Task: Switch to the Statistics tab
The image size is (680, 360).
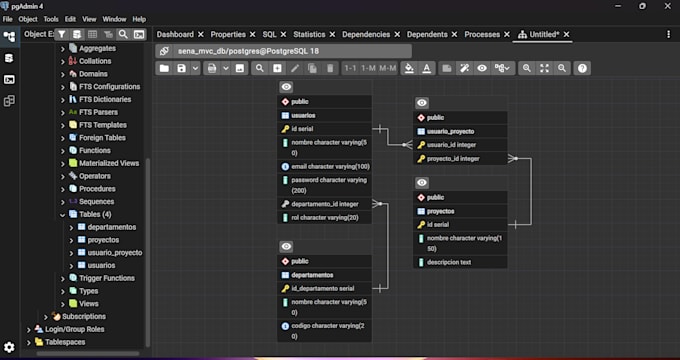Action: [x=309, y=34]
